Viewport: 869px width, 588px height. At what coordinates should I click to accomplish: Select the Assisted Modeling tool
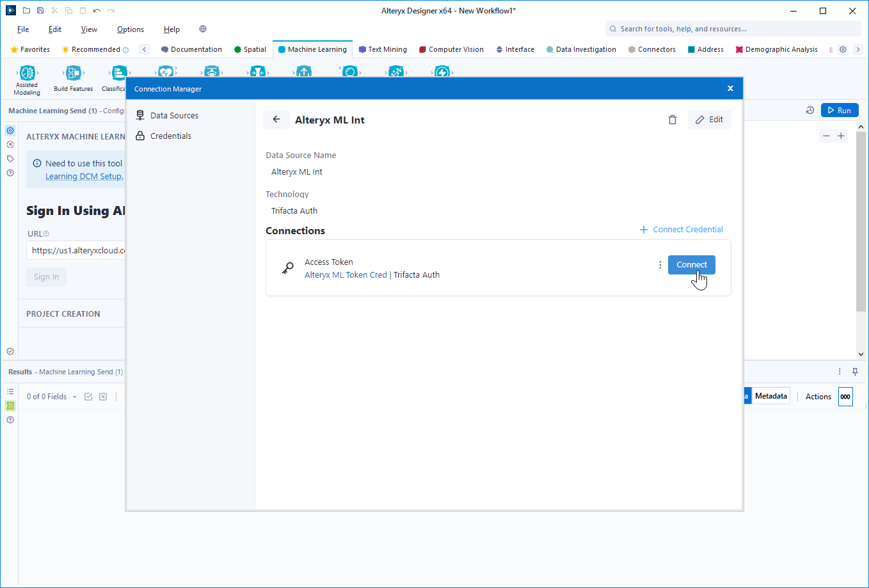coord(26,78)
